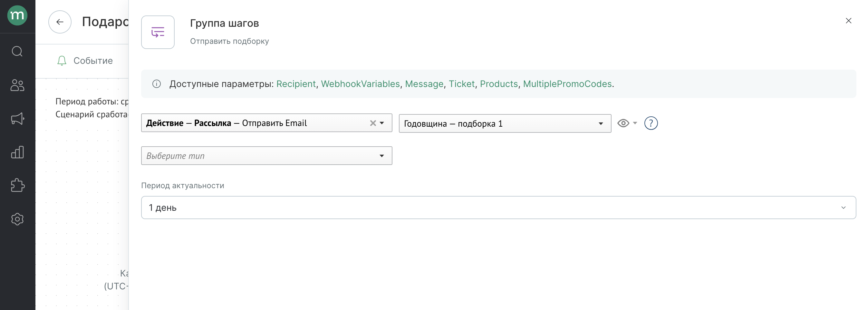Image resolution: width=868 pixels, height=310 pixels.
Task: Click the Отправить подборку subtitle
Action: point(229,41)
